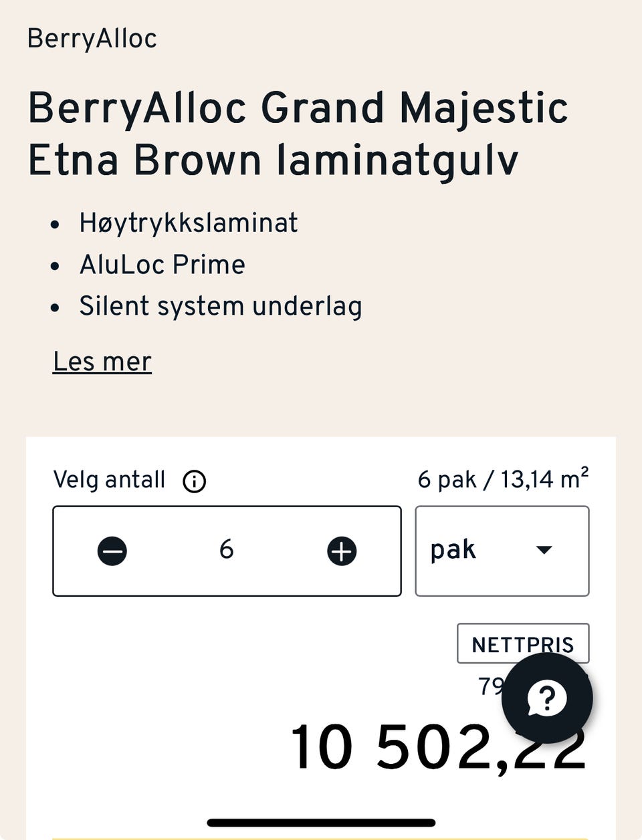Open the chat help bubble
This screenshot has height=840, width=642.
click(547, 698)
